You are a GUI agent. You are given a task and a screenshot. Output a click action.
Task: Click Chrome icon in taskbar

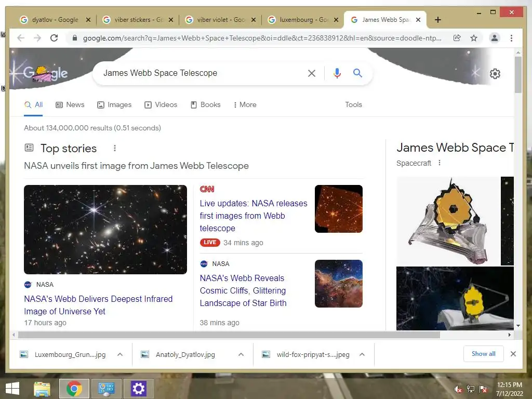[74, 389]
